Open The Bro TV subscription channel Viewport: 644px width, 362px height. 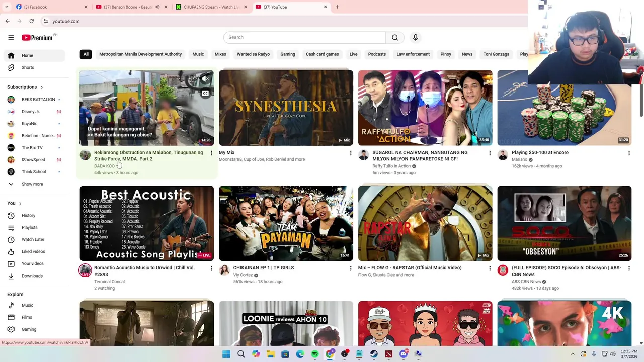(35, 148)
